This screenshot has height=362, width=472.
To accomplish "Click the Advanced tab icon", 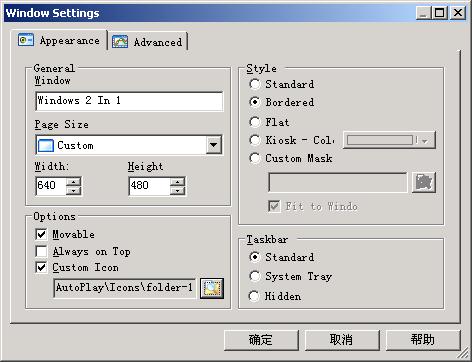I will coord(120,42).
